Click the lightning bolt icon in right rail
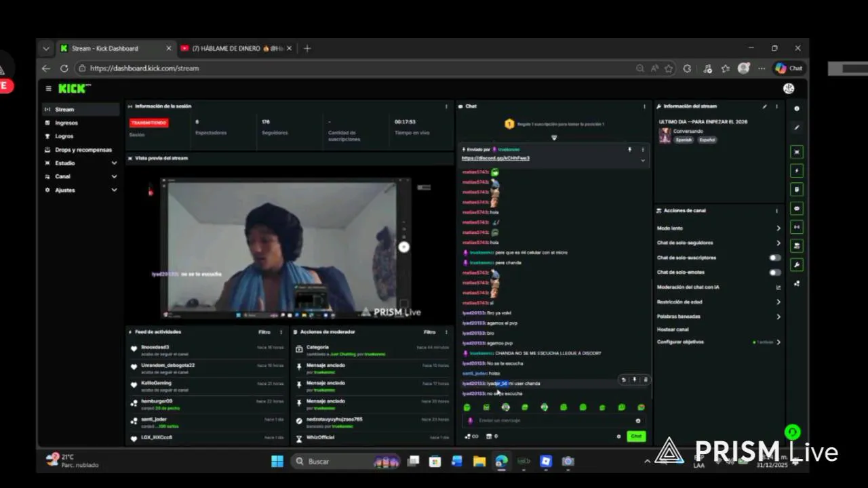 click(797, 171)
